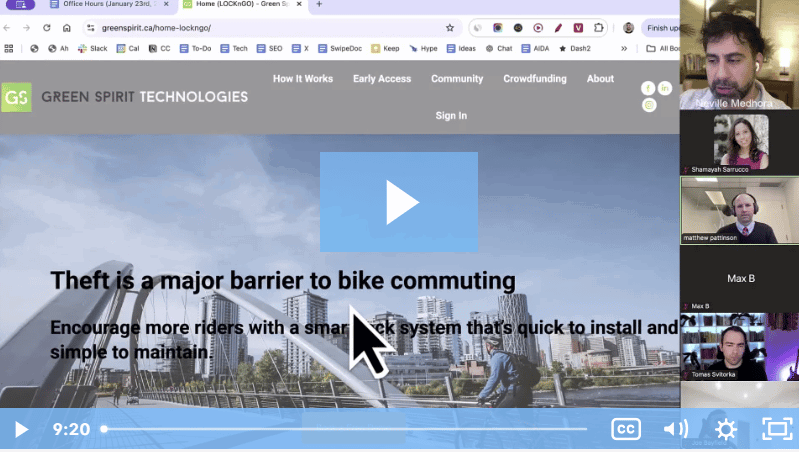
Task: Go to the Crowdfunding page
Action: 534,79
